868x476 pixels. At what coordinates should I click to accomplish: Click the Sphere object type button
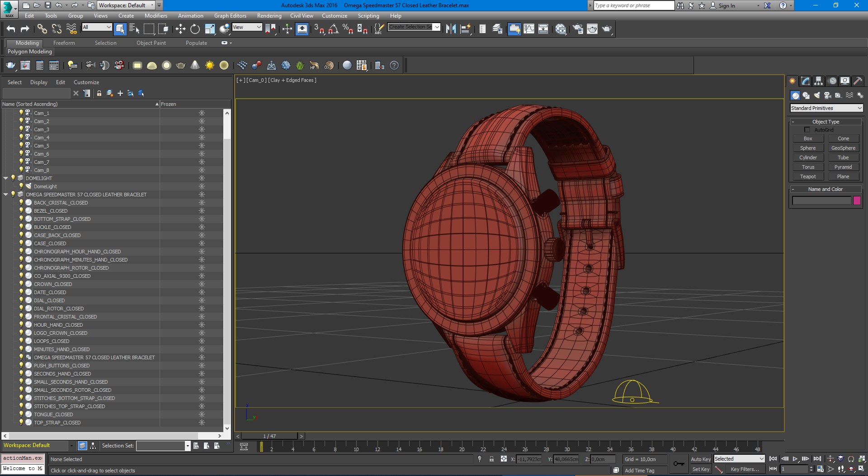point(808,148)
